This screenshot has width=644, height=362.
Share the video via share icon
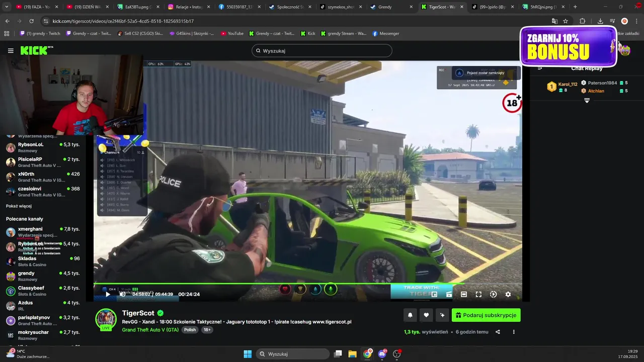(498, 332)
